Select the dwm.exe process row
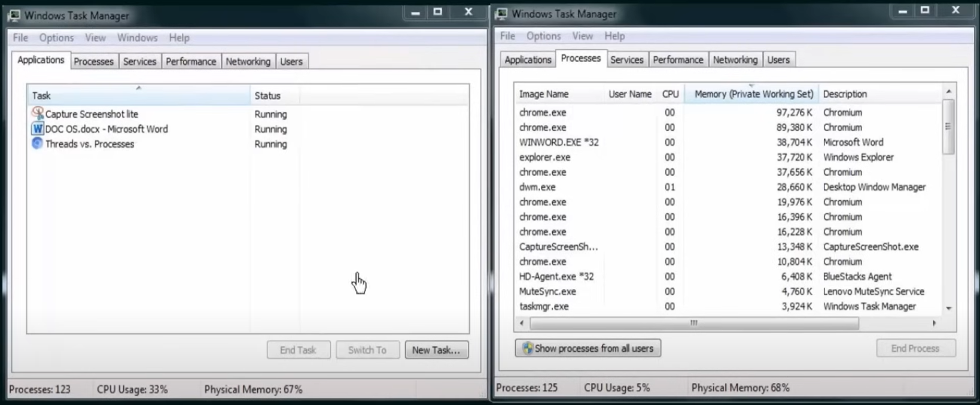This screenshot has width=980, height=405. pos(728,187)
